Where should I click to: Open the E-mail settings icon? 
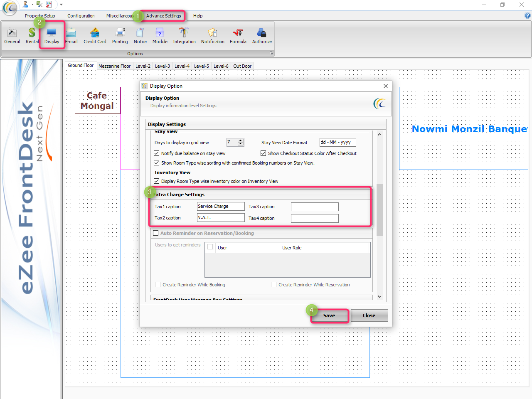point(71,36)
